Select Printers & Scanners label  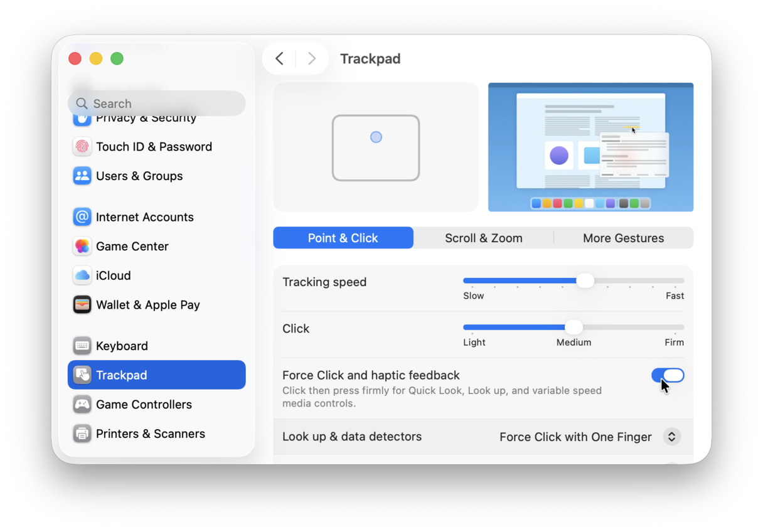click(x=151, y=434)
